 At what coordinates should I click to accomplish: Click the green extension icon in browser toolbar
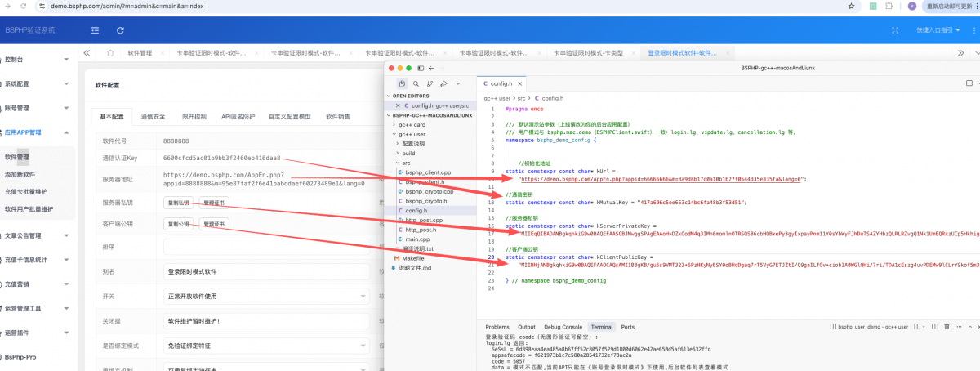point(874,5)
